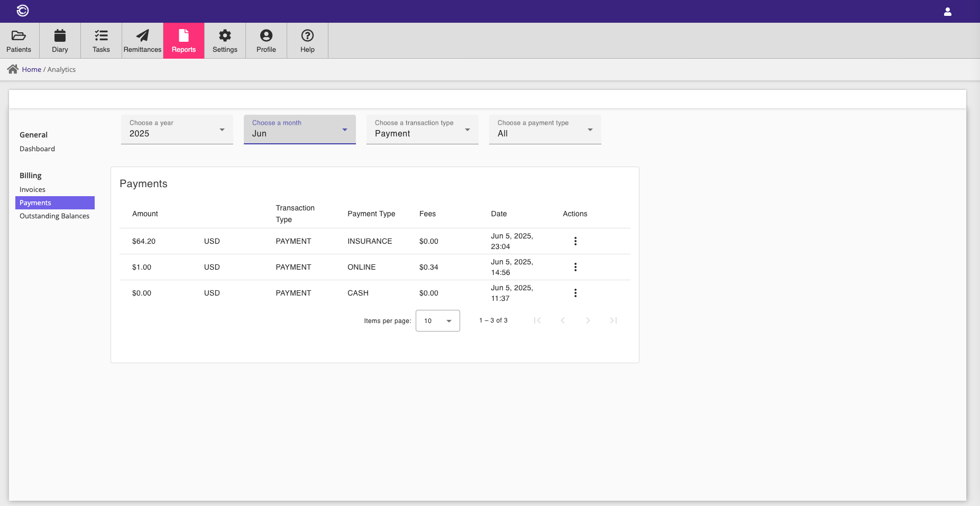
Task: Open actions menu for $0.00 cash payment
Action: tap(575, 293)
